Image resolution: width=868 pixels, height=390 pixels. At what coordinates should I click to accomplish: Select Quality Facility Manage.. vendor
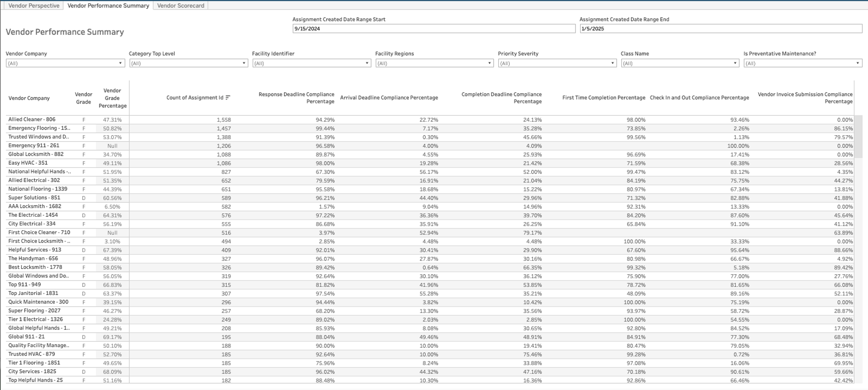(x=39, y=345)
